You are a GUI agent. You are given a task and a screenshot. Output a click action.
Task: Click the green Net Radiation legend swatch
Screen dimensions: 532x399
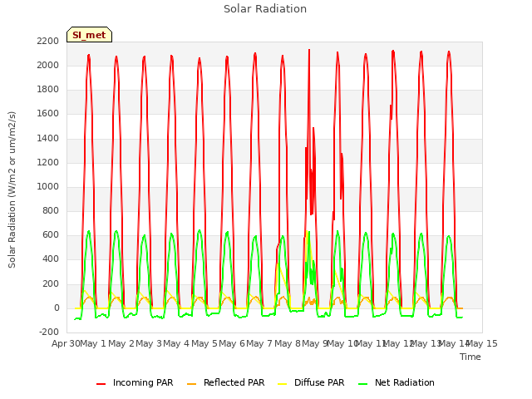(x=363, y=384)
